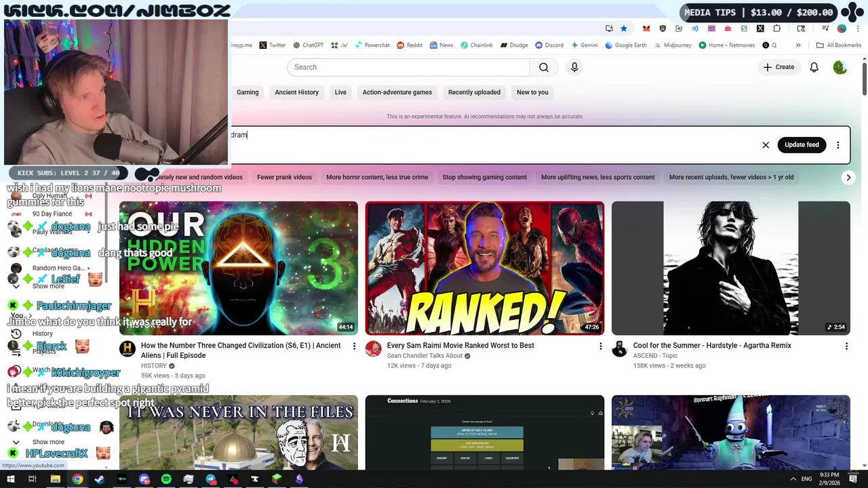Open options menu for Ancient Aliens video
868x488 pixels.
pos(354,346)
